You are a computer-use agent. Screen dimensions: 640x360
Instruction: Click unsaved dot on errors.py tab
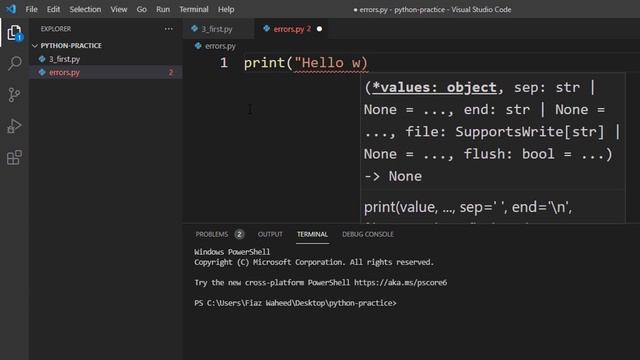pyautogui.click(x=320, y=29)
